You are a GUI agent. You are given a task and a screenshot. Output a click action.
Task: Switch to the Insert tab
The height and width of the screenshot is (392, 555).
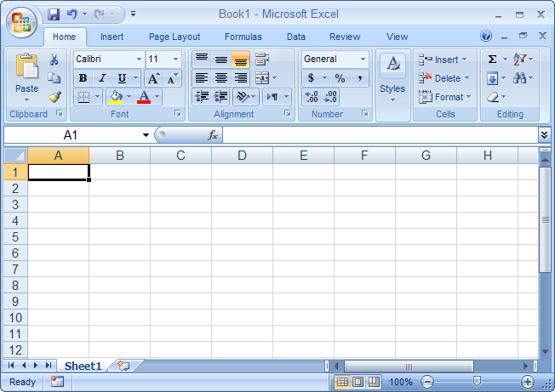pos(112,37)
